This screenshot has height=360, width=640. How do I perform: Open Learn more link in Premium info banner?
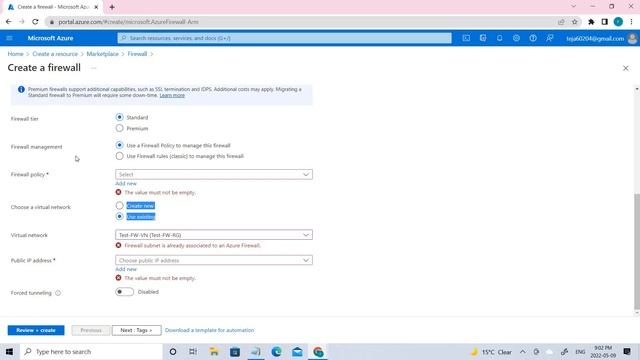[172, 96]
